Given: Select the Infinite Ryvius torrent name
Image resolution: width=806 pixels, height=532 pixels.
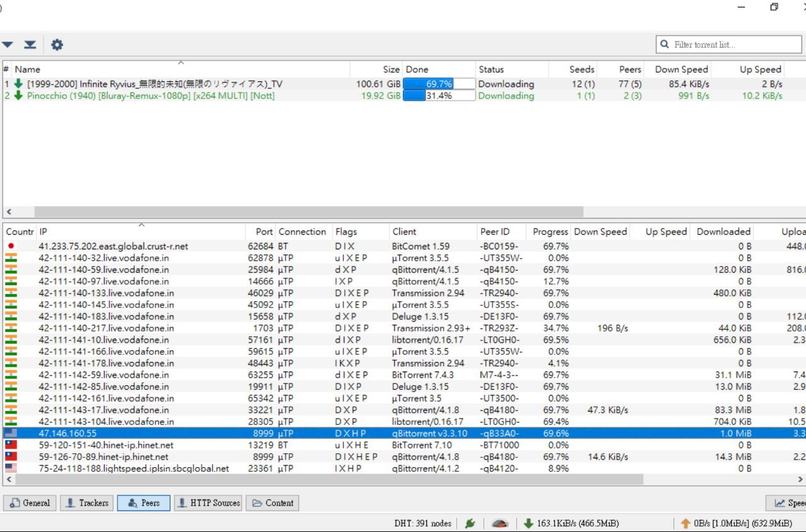Looking at the screenshot, I should [x=155, y=84].
